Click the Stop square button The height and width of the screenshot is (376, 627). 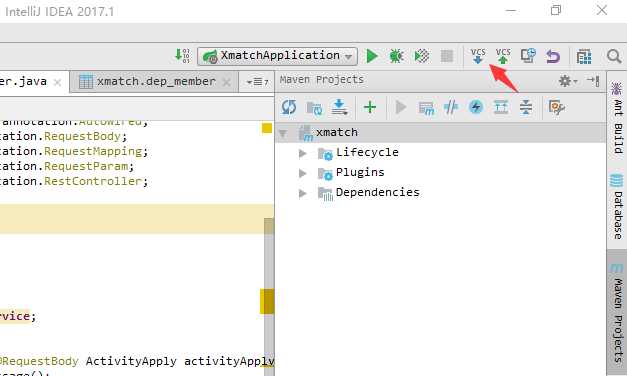(447, 56)
